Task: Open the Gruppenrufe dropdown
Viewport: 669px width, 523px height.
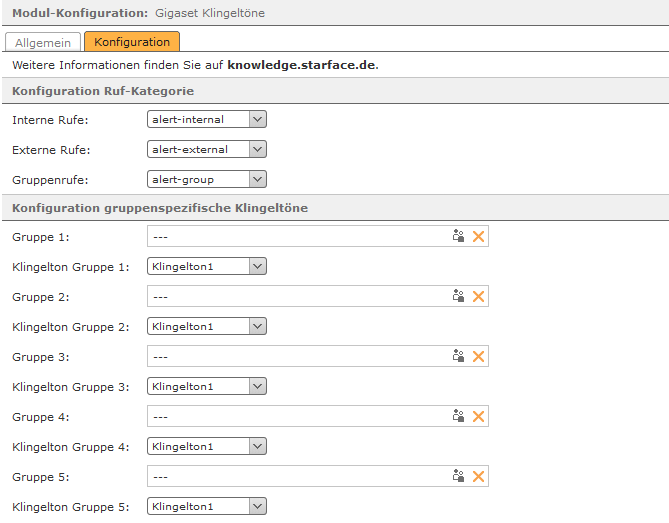Action: (x=207, y=179)
